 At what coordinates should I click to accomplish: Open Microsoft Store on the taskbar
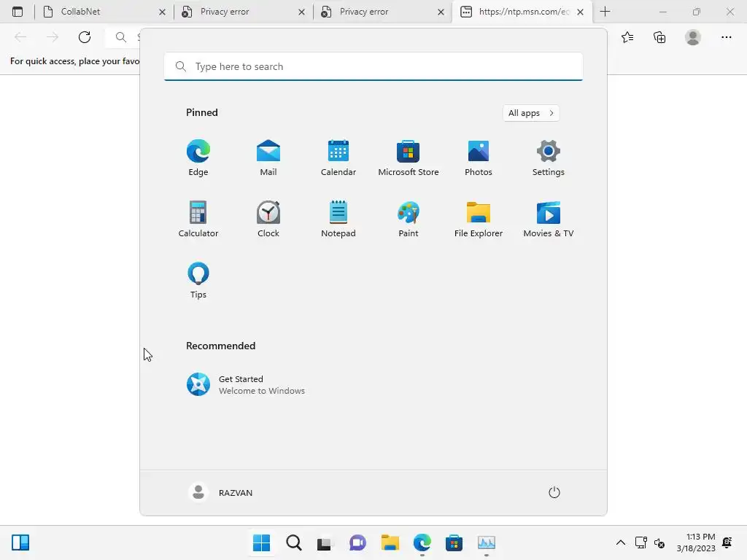[454, 542]
